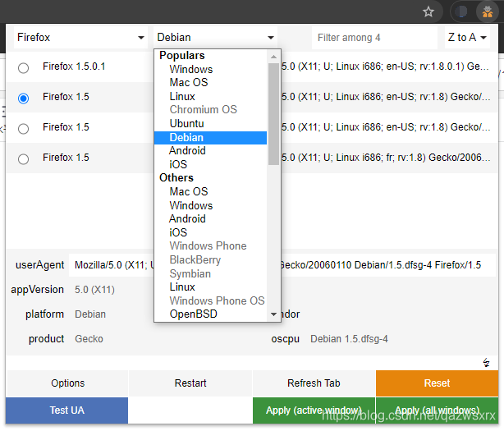Click the Firefox 1.5.0.1 row label
Viewport: 504px width, 431px height.
coord(74,66)
